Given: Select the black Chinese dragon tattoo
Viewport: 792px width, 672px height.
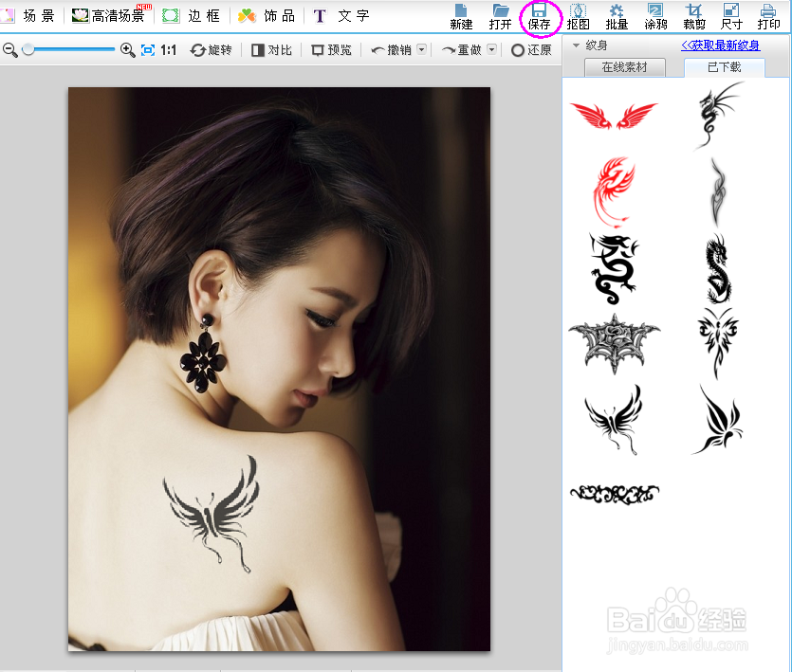Looking at the screenshot, I should pyautogui.click(x=718, y=268).
